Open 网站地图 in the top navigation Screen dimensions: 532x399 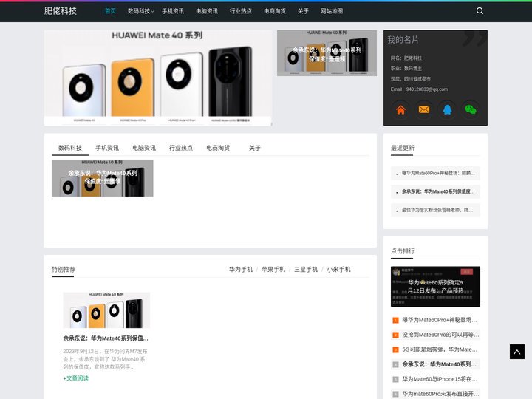click(332, 11)
